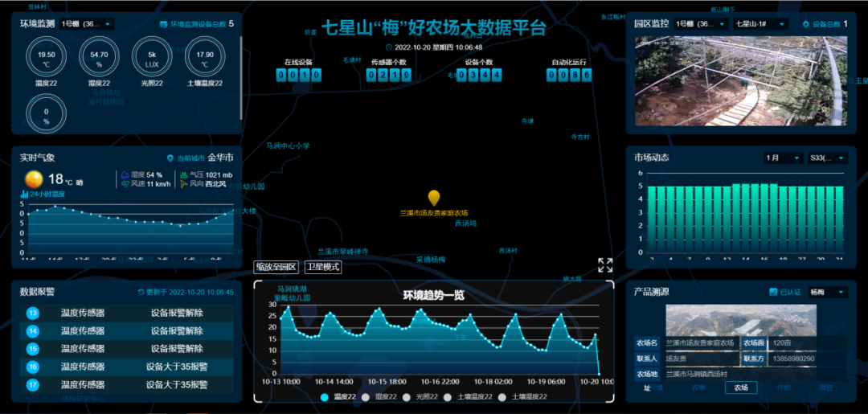Click the bar chart icon beside 24小时温度
The height and width of the screenshot is (414, 868).
pyautogui.click(x=24, y=194)
